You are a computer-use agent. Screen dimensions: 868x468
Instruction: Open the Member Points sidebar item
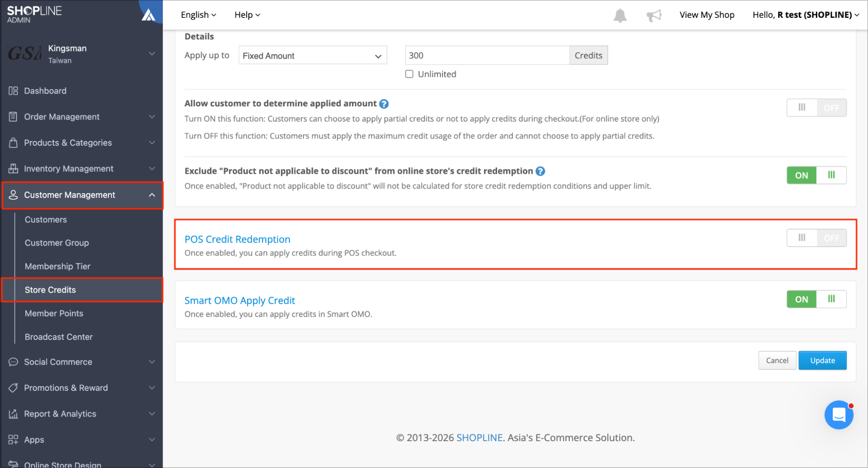pos(54,313)
